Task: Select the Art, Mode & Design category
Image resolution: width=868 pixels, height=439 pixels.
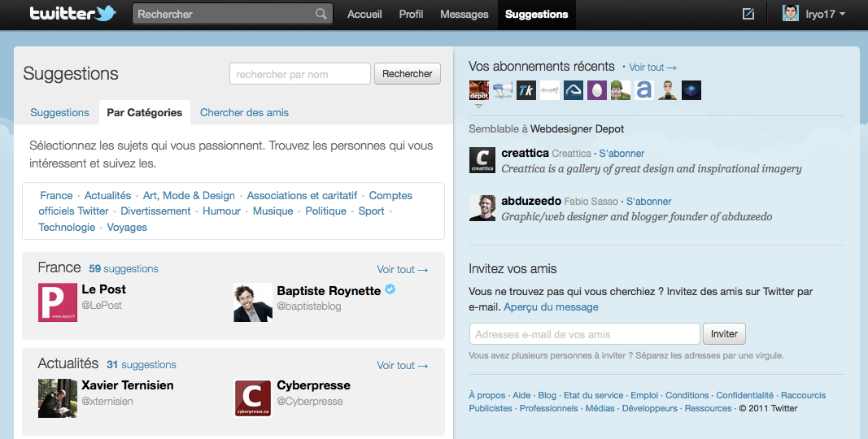Action: tap(189, 195)
